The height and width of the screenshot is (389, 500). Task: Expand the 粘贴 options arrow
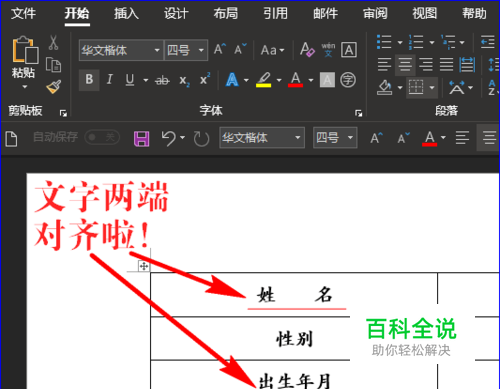pos(25,87)
